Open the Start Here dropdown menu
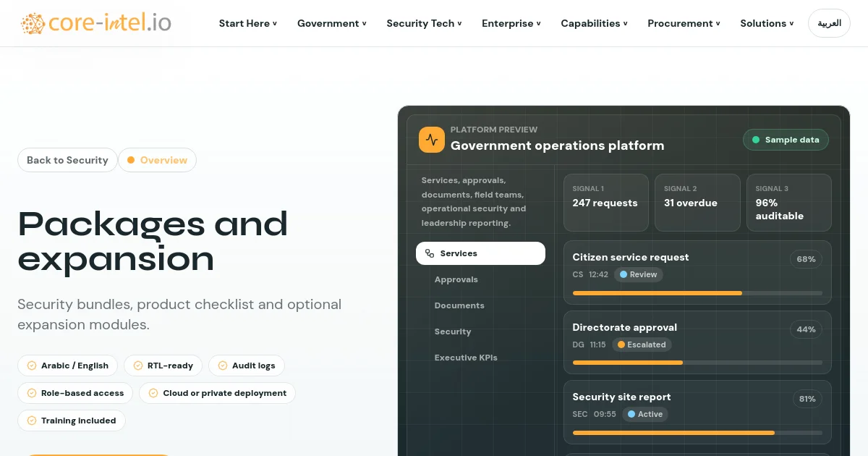The height and width of the screenshot is (456, 868). pyautogui.click(x=248, y=23)
